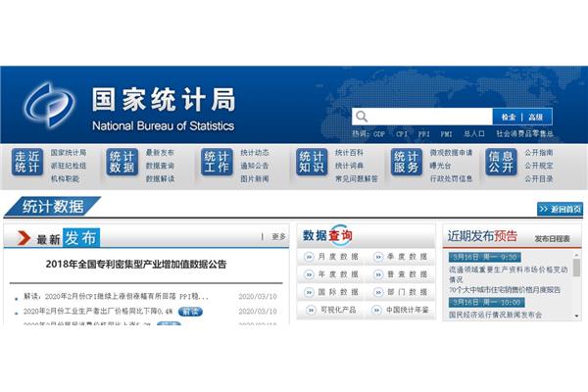Open 数据查询 submenu link
Viewport: 588px width, 392px height.
(160, 166)
